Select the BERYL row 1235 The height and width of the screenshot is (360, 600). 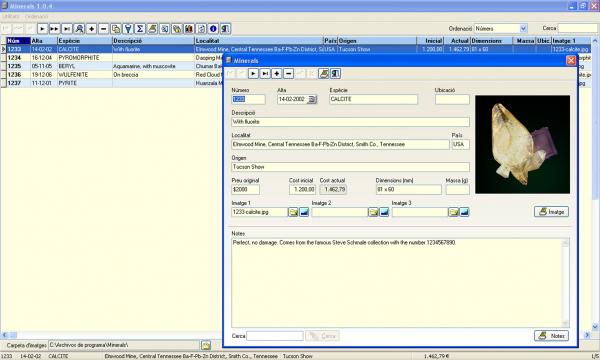pyautogui.click(x=111, y=66)
